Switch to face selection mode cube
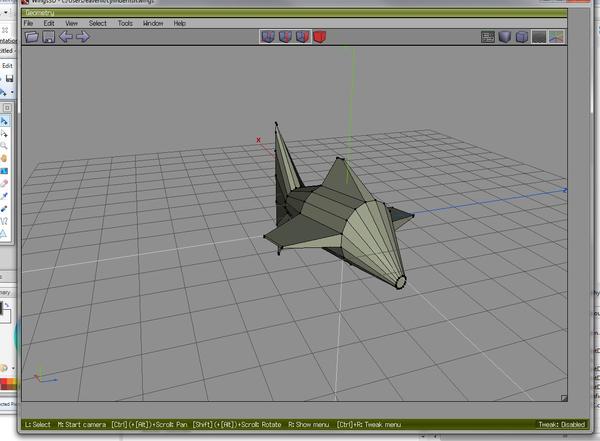This screenshot has width=600, height=441. pos(302,37)
